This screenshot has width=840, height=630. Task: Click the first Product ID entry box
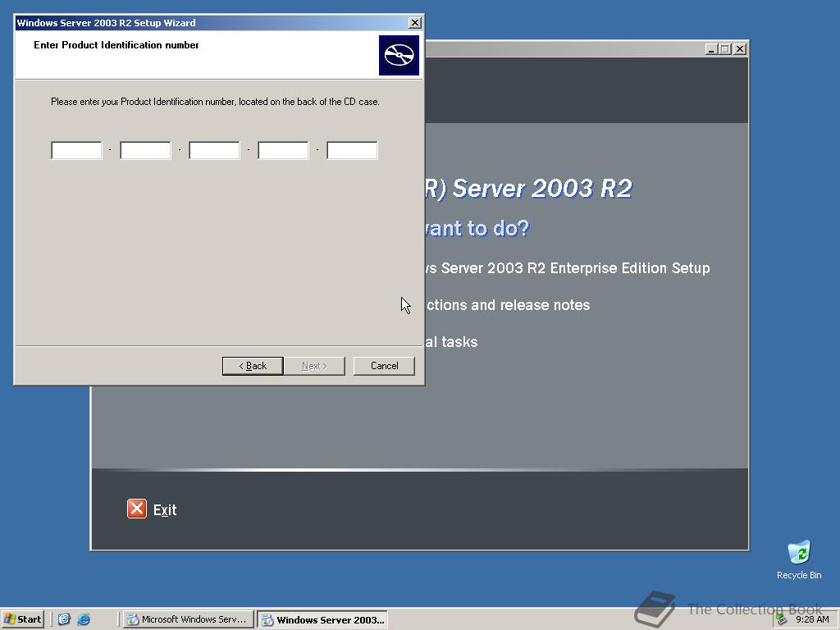[75, 150]
